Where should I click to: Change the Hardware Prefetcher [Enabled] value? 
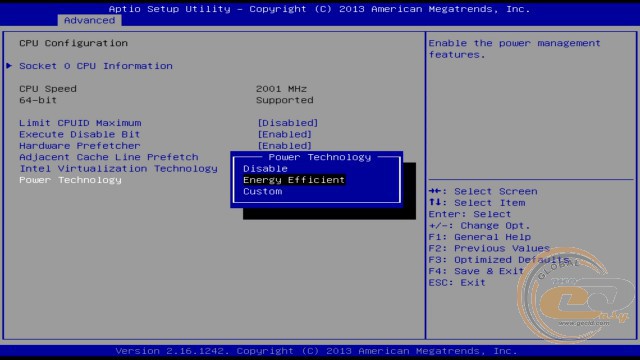(284, 146)
